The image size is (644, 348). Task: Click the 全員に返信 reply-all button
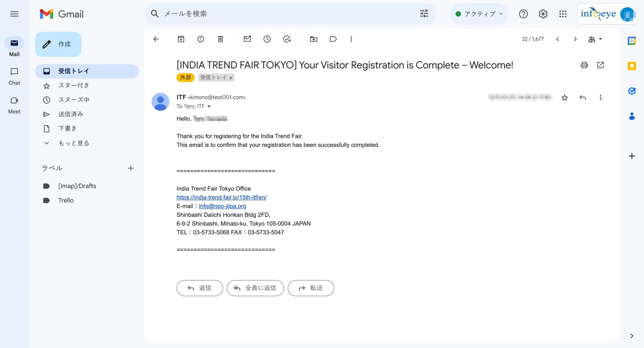point(255,288)
